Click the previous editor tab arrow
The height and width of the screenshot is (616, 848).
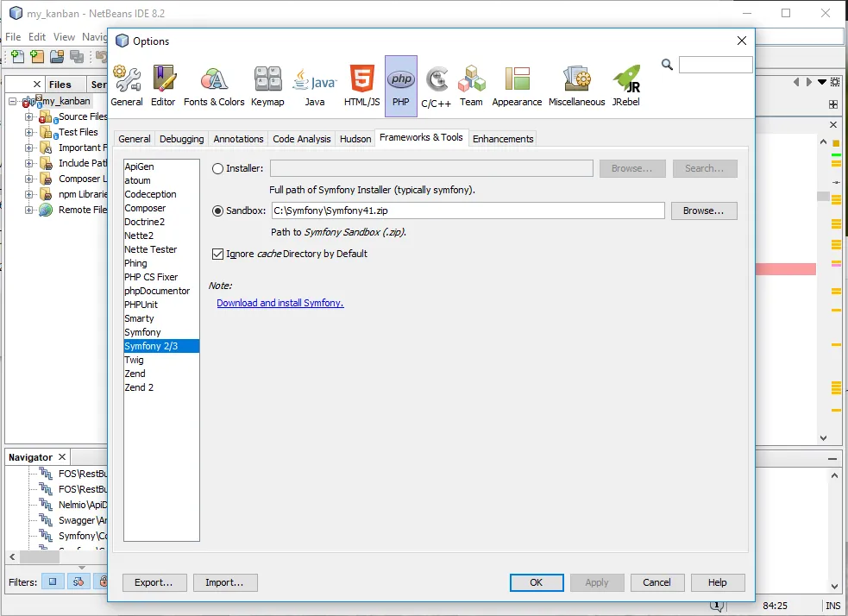tap(796, 82)
